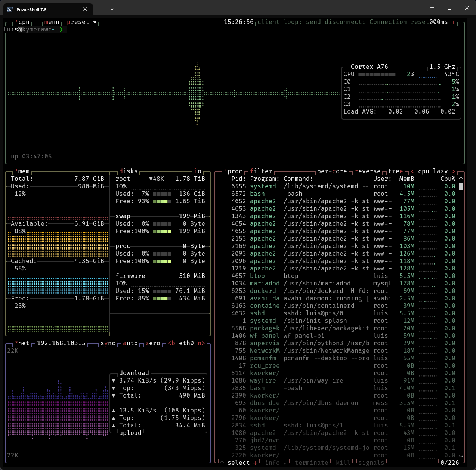Image resolution: width=476 pixels, height=470 pixels.
Task: Switch to next network interface with n>
Action: pyautogui.click(x=201, y=343)
